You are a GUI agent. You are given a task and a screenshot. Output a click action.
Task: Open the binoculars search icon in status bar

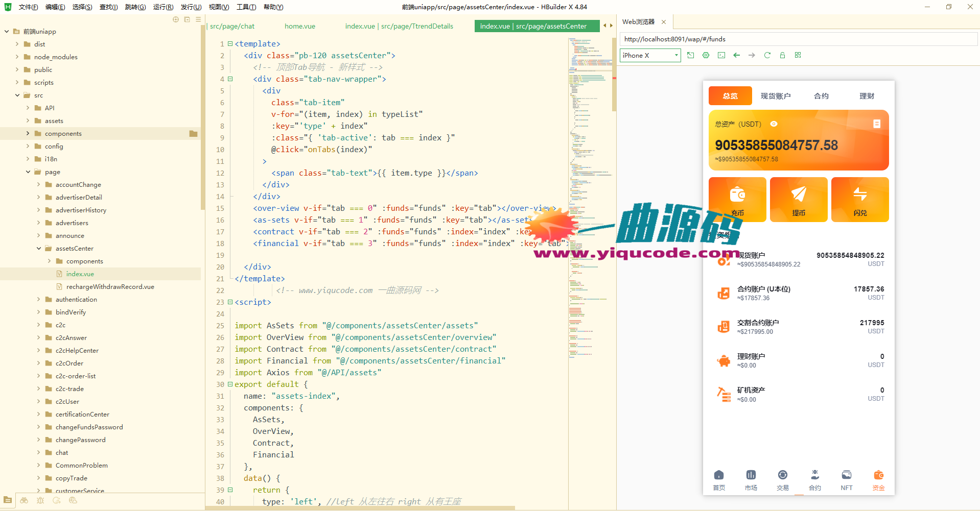pyautogui.click(x=24, y=501)
